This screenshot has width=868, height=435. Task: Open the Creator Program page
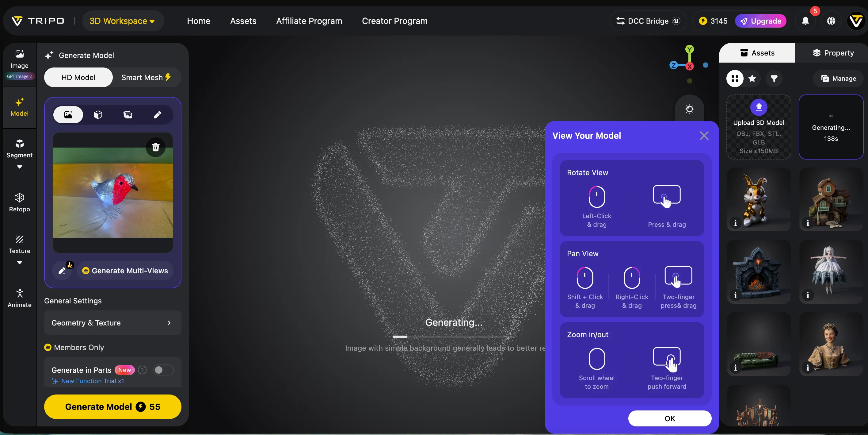coord(394,21)
